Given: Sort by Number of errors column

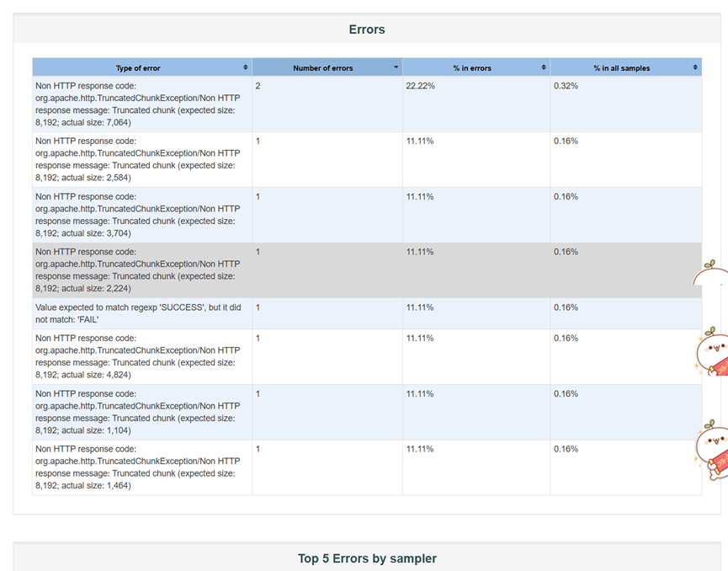Looking at the screenshot, I should tap(327, 67).
